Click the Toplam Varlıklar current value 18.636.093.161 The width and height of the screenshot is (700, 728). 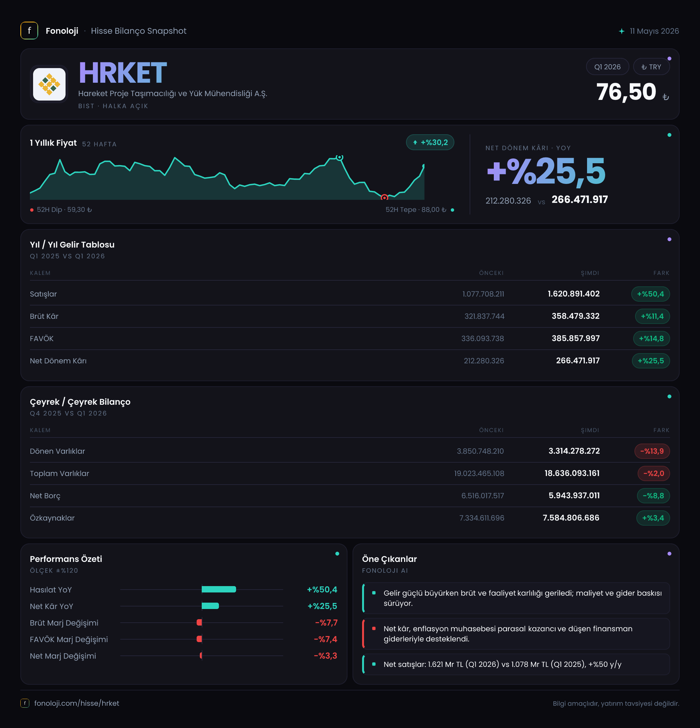(572, 473)
